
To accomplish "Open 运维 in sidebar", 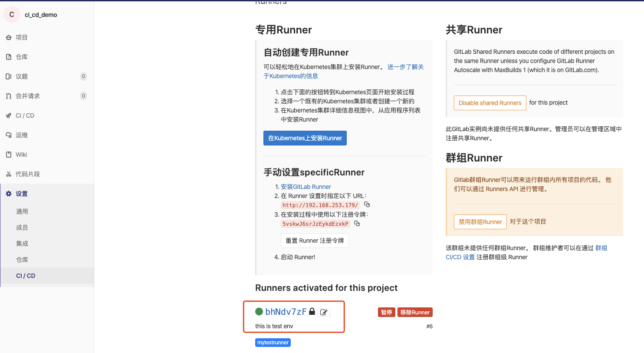I will [22, 135].
